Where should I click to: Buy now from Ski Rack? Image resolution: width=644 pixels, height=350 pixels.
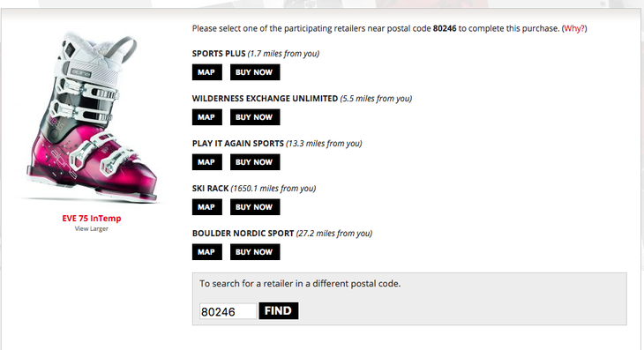pos(255,207)
